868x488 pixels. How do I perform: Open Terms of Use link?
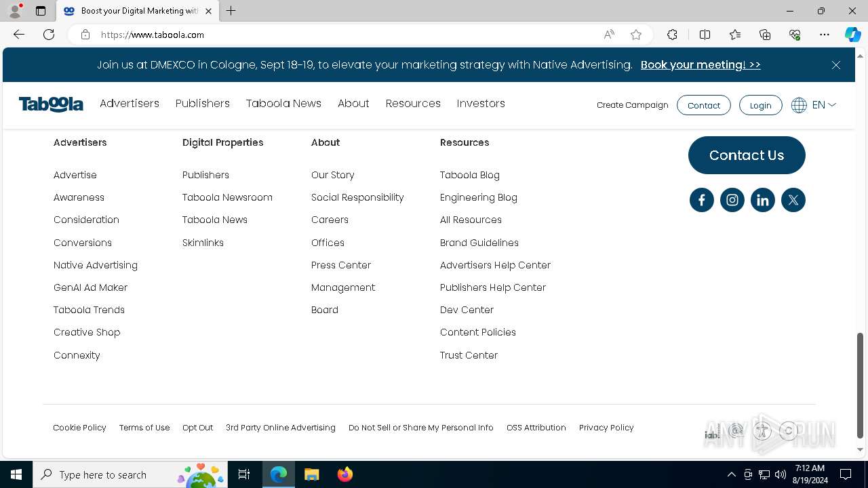[x=144, y=428]
